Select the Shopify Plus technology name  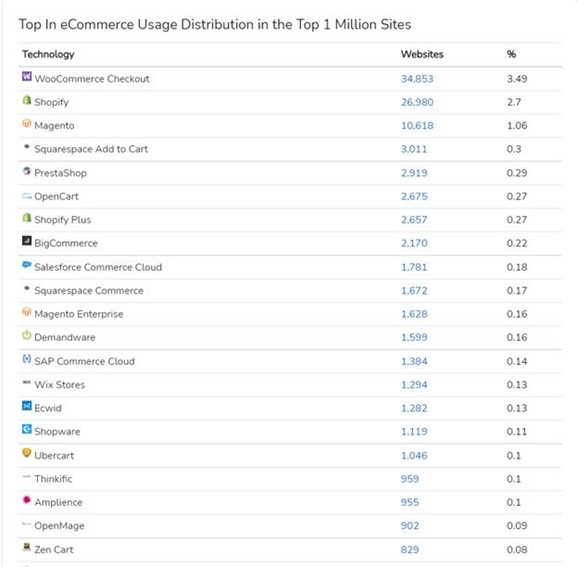63,220
